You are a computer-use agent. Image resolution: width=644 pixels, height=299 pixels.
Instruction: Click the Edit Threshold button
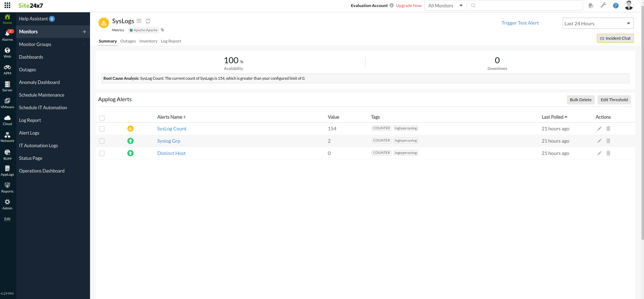coord(614,100)
